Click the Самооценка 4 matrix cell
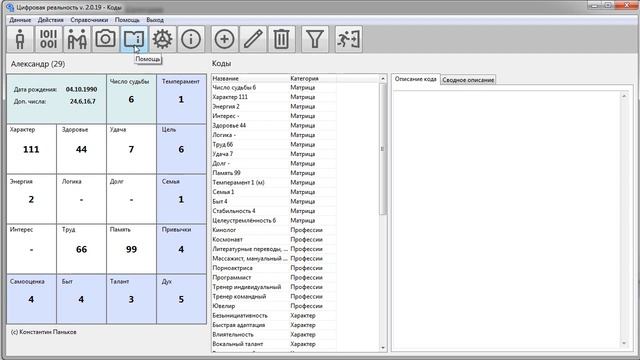The width and height of the screenshot is (640, 360). (31, 299)
